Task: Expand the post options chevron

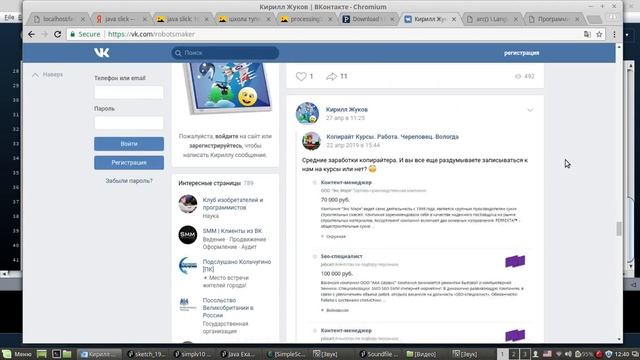Action: coord(530,110)
